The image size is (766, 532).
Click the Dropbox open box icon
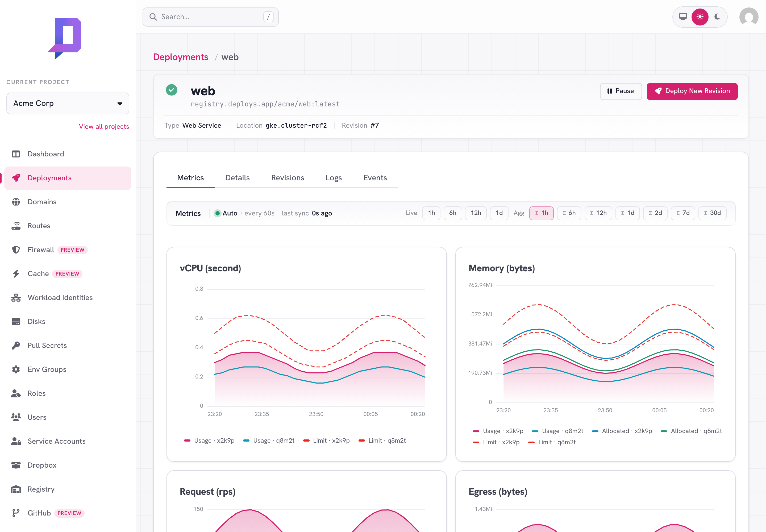(16, 465)
